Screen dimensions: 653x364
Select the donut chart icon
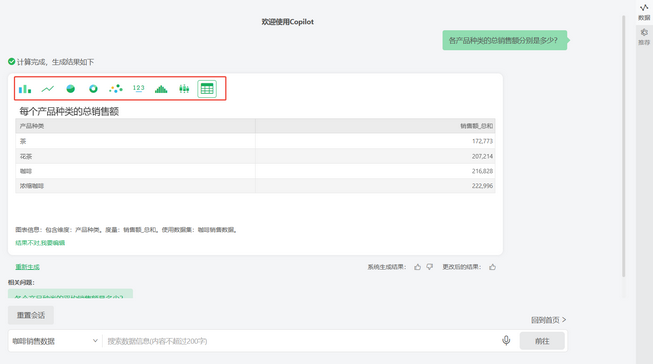(x=93, y=89)
